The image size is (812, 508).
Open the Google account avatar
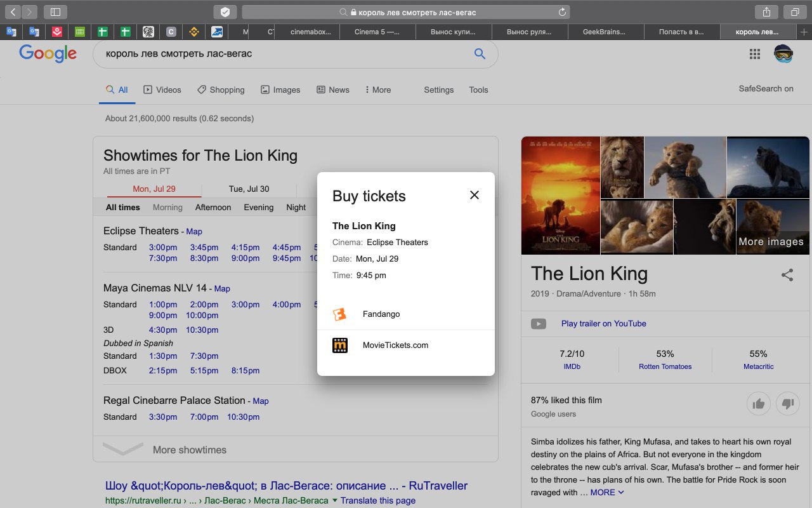pos(783,54)
